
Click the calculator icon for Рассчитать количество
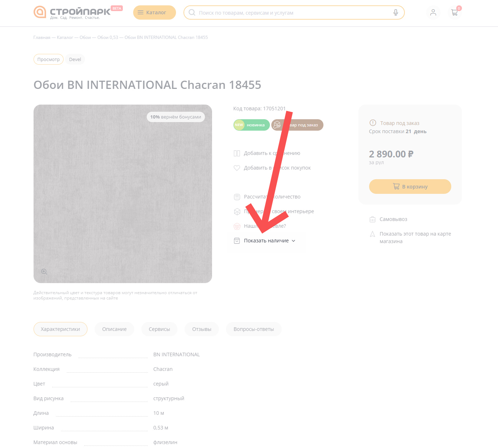click(x=237, y=197)
